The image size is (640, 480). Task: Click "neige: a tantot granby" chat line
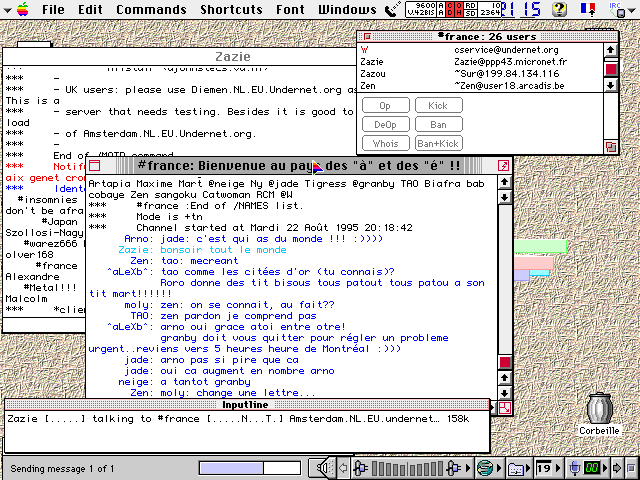(x=184, y=382)
